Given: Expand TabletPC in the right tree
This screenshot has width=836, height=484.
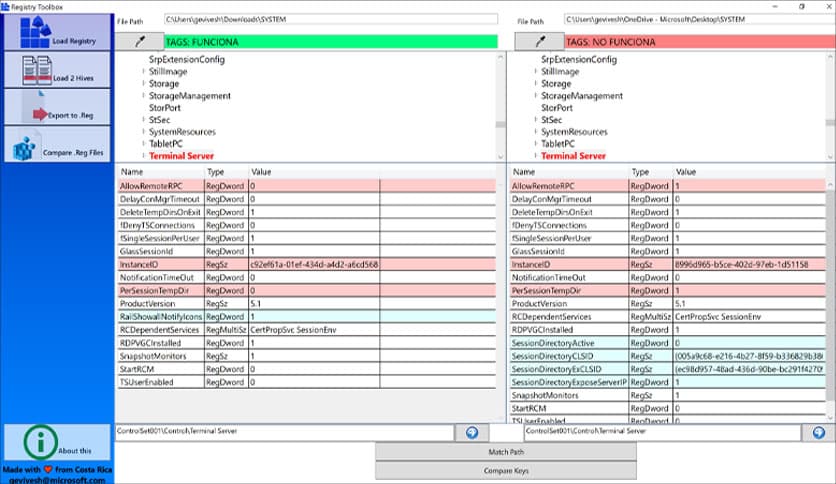Looking at the screenshot, I should 535,143.
